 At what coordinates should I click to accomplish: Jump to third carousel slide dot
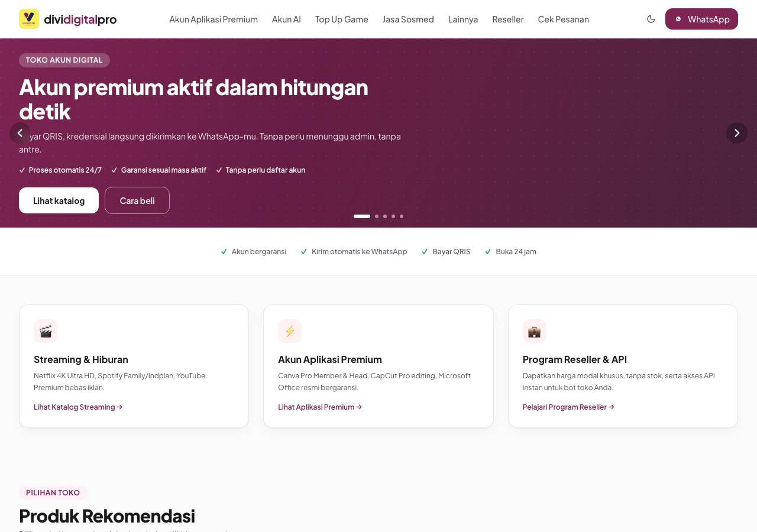click(385, 216)
